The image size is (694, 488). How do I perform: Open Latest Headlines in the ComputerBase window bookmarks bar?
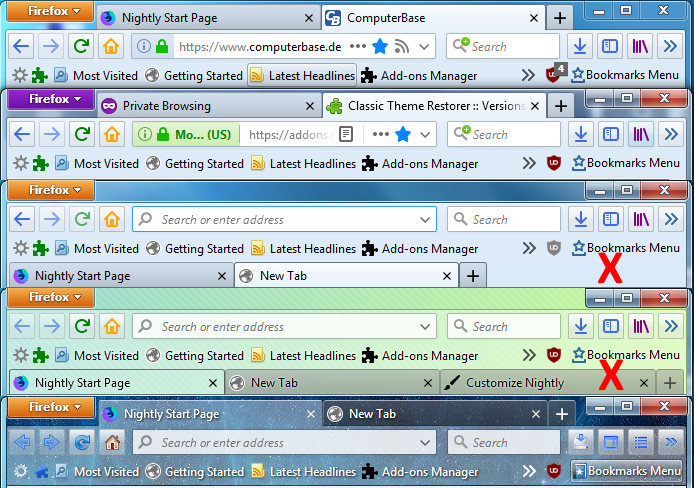coord(302,76)
